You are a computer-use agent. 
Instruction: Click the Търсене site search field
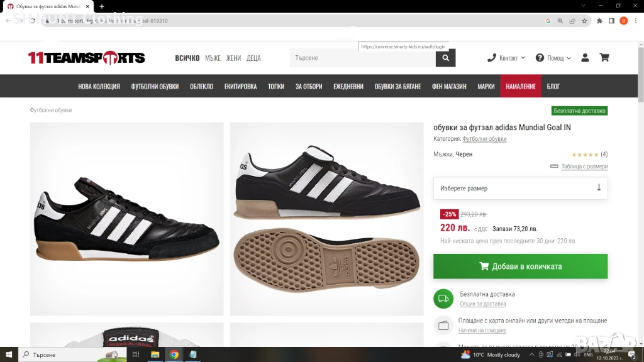click(362, 58)
